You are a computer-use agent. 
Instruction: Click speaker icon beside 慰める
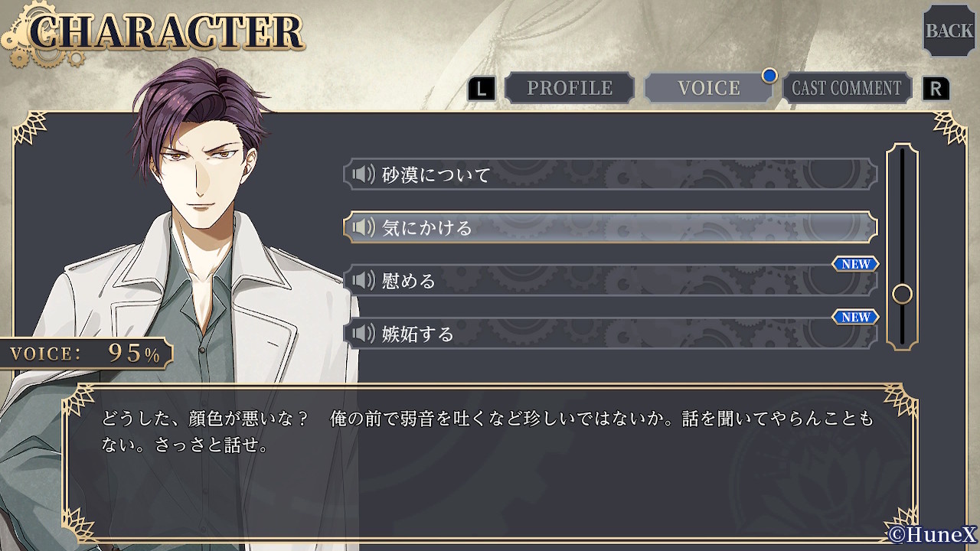363,281
